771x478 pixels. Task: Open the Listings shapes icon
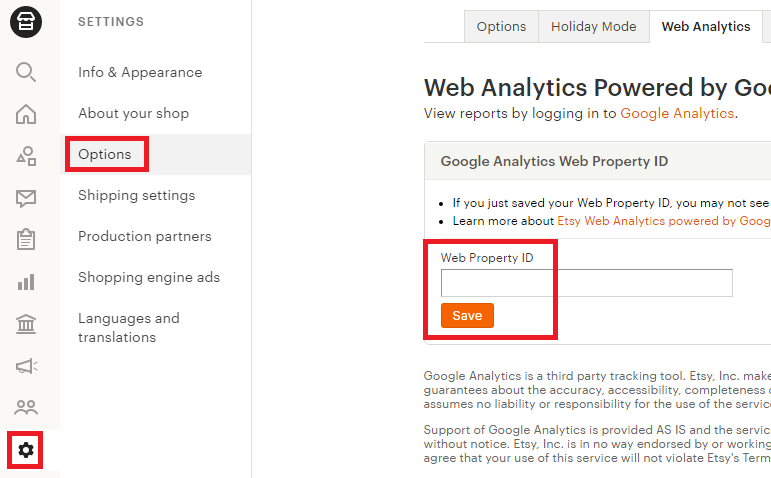pos(26,156)
